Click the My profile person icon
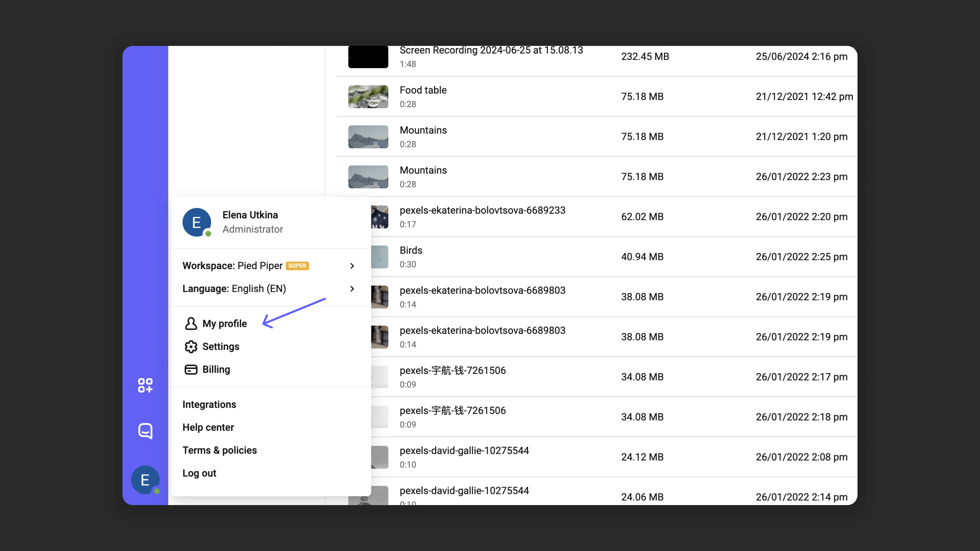This screenshot has width=980, height=551. pyautogui.click(x=191, y=324)
